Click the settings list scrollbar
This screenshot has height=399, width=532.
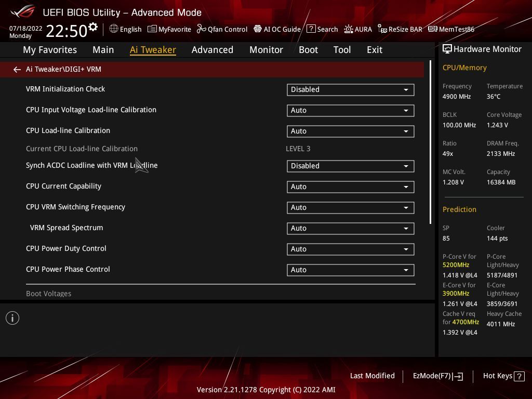(x=430, y=142)
